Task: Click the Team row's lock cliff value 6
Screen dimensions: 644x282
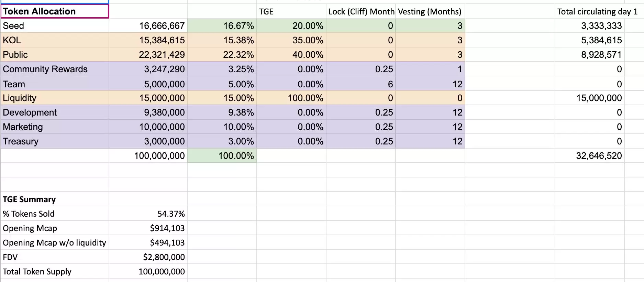Action: click(361, 84)
